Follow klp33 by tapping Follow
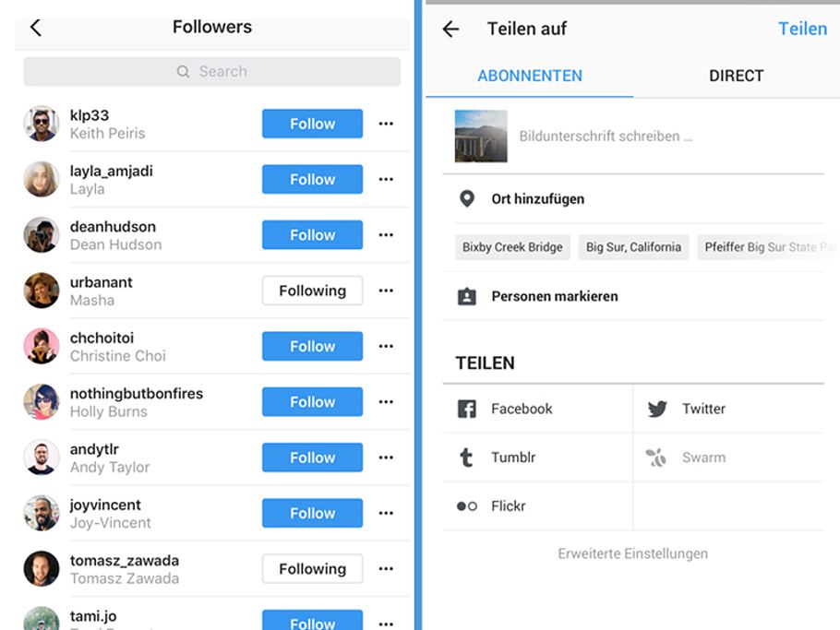The width and height of the screenshot is (840, 630). pyautogui.click(x=312, y=124)
